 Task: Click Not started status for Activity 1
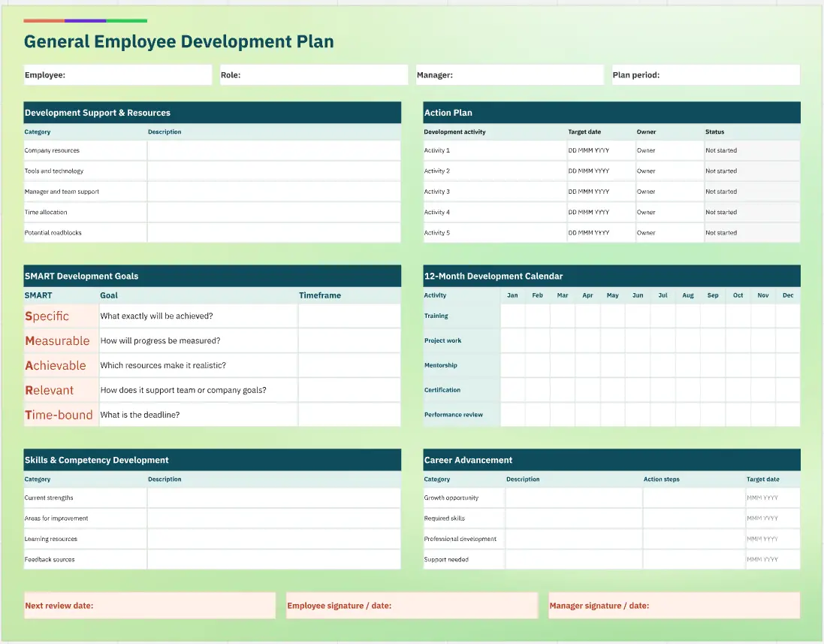pyautogui.click(x=752, y=150)
